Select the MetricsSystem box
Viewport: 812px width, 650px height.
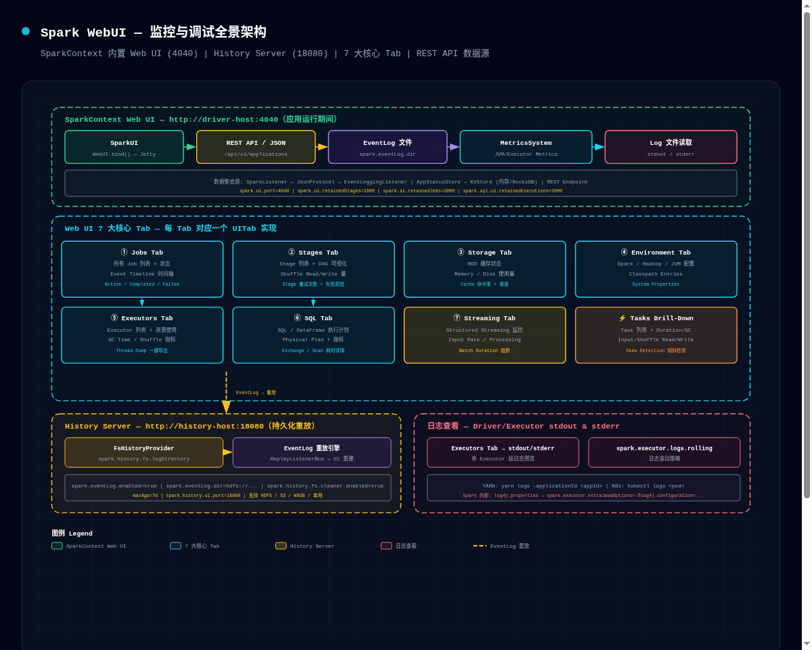point(526,147)
